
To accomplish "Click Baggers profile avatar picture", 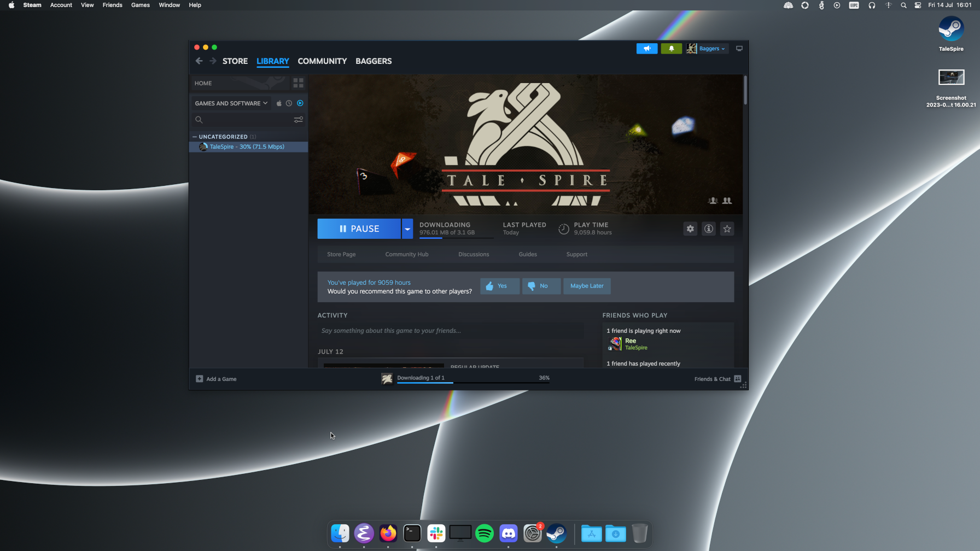I will [692, 49].
